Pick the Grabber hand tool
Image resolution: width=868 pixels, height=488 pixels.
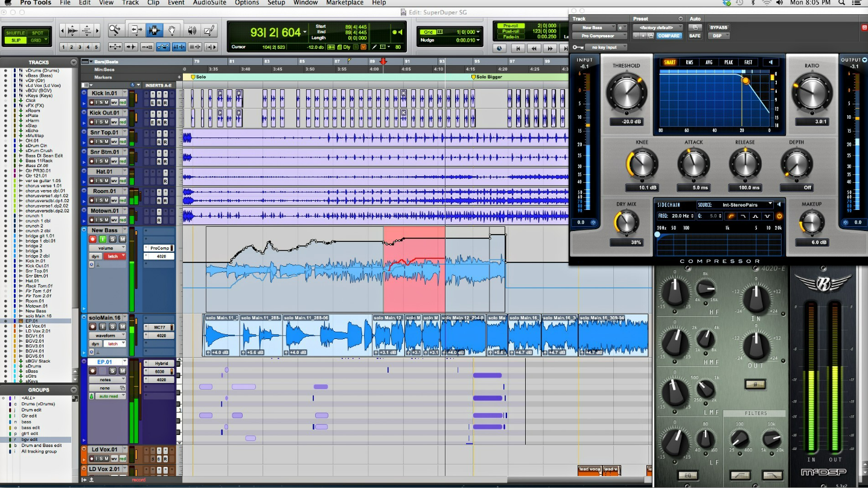point(172,30)
